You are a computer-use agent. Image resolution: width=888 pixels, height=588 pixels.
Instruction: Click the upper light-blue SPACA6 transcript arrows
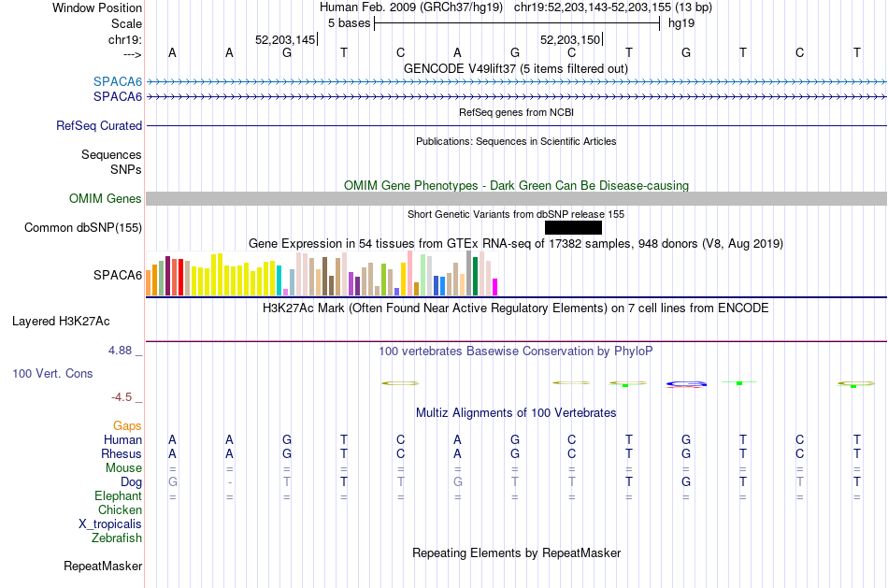coord(517,82)
